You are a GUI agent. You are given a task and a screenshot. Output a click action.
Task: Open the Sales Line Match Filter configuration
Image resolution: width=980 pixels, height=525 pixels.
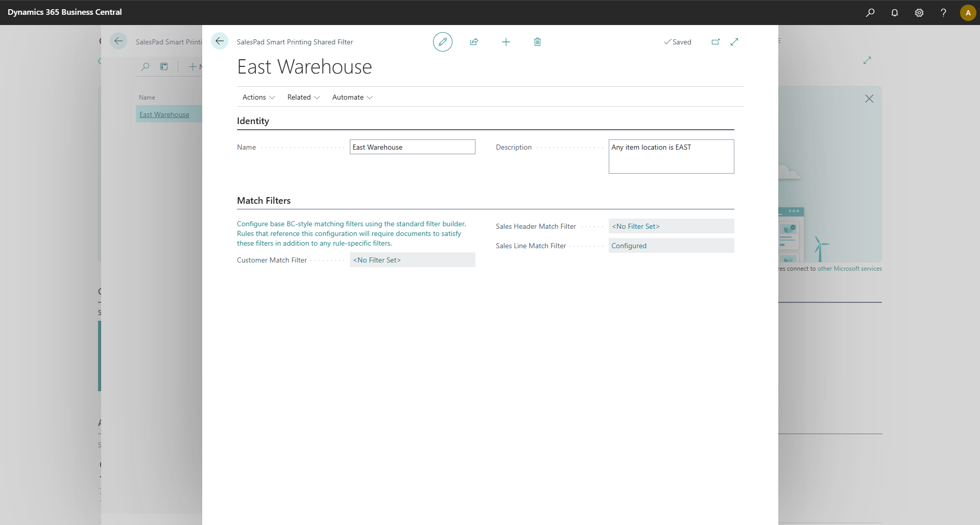click(x=672, y=246)
